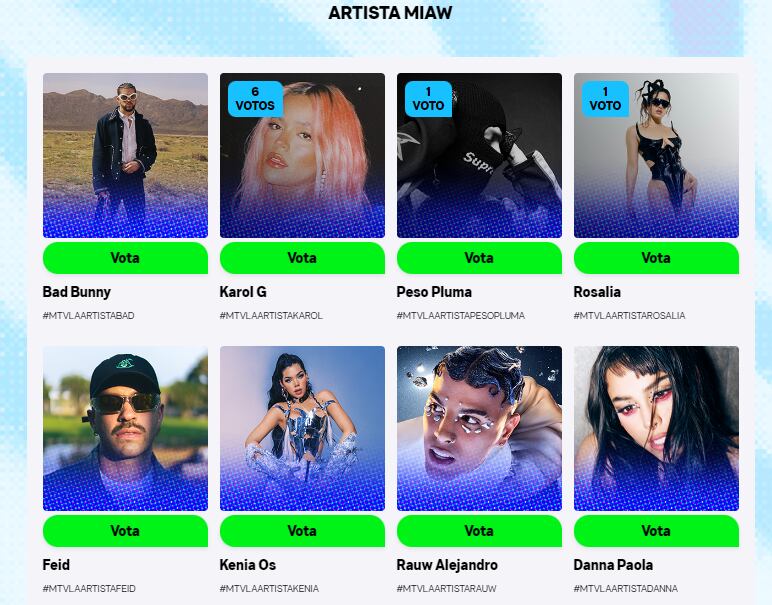Select Rauw Alejandro's portrait image
The height and width of the screenshot is (605, 772).
tap(479, 428)
